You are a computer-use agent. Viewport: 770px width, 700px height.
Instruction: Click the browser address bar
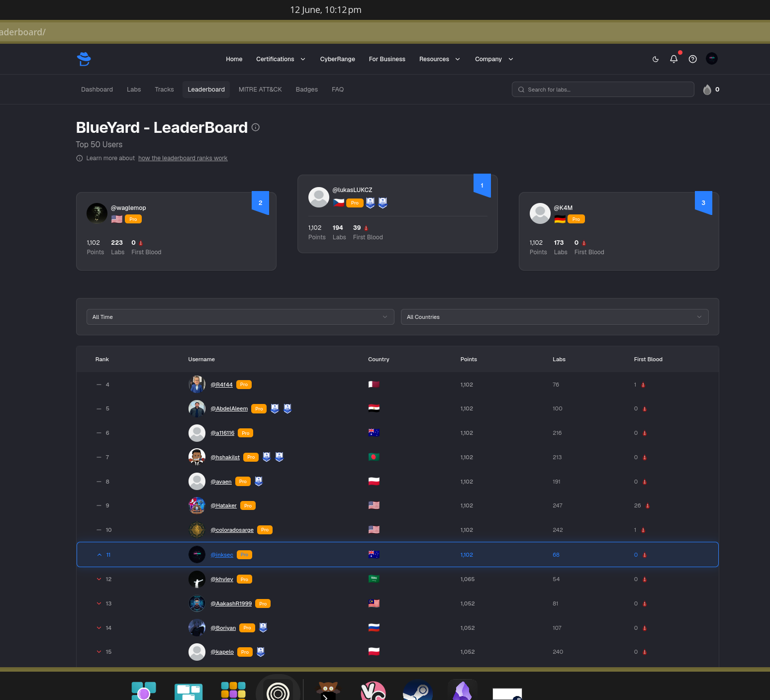coord(385,32)
